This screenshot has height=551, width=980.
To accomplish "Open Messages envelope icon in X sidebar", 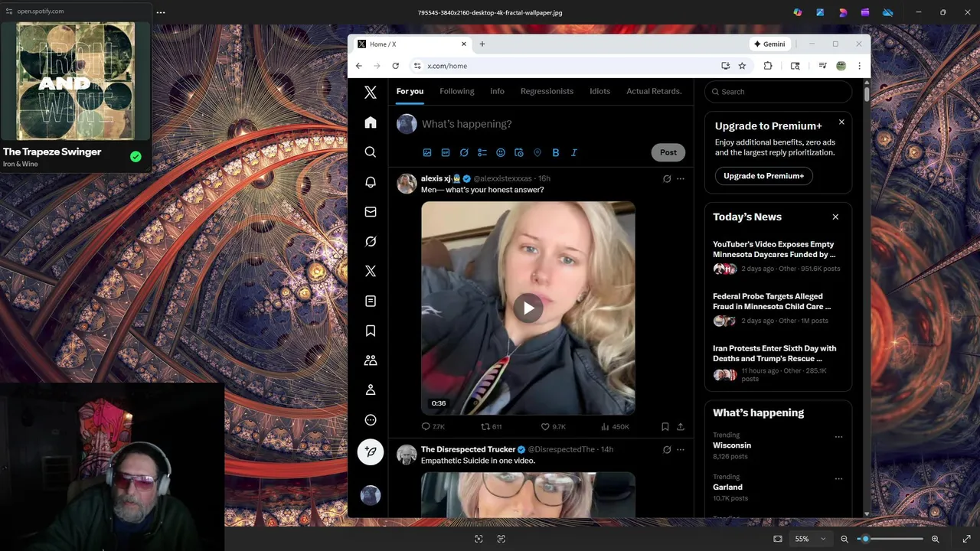I will pyautogui.click(x=371, y=212).
